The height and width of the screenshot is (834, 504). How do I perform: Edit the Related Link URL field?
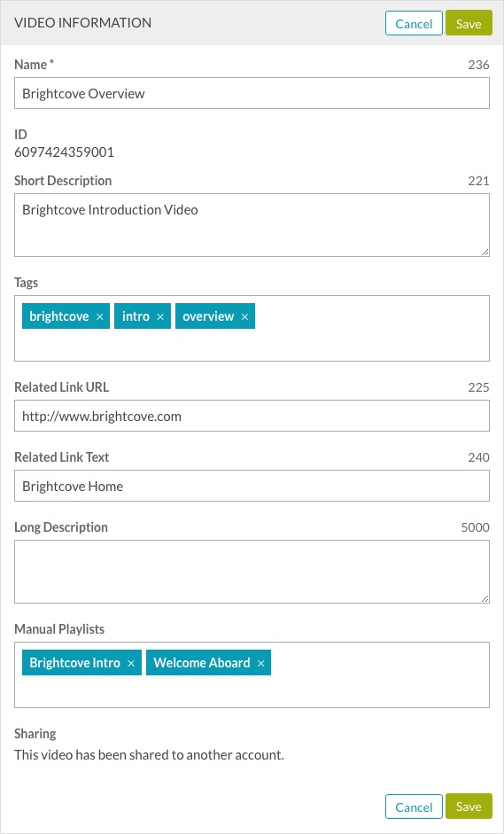252,416
